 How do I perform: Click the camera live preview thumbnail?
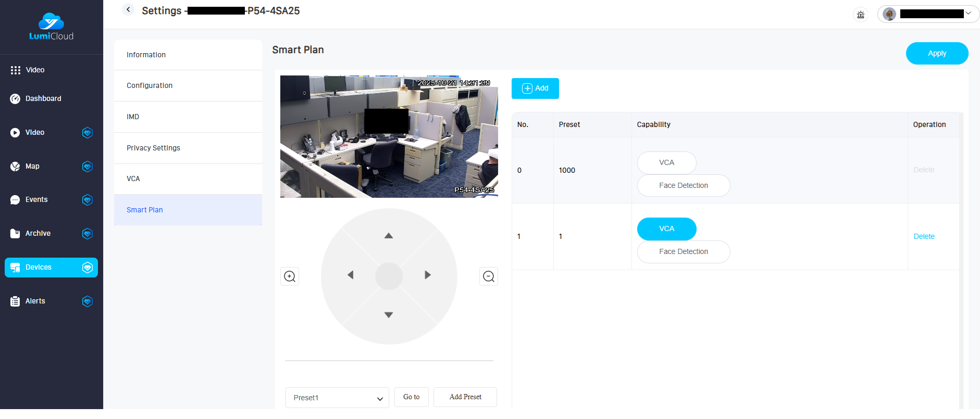(389, 136)
